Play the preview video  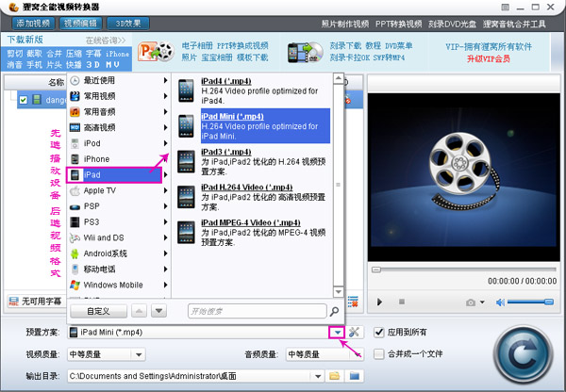tap(379, 302)
